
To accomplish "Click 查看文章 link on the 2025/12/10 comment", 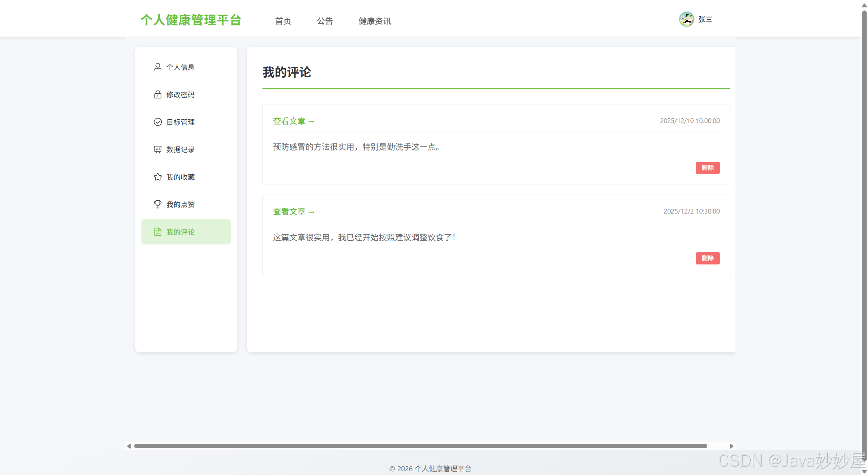I will [294, 121].
